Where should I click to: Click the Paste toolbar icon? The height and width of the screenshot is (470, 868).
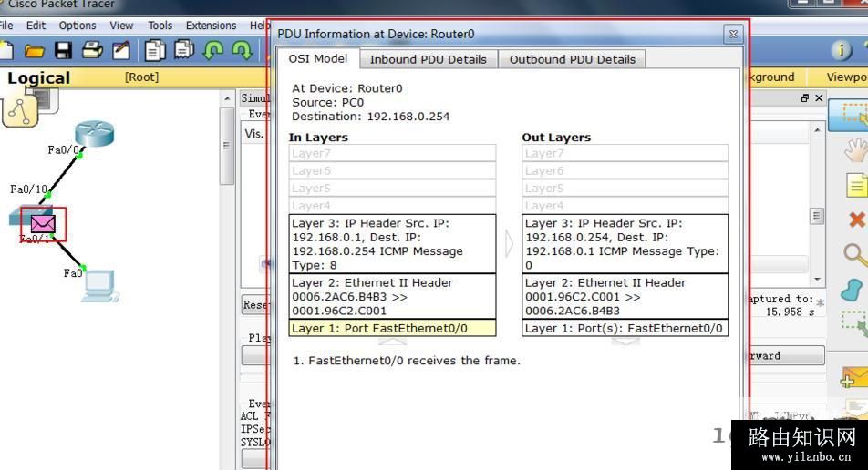184,50
